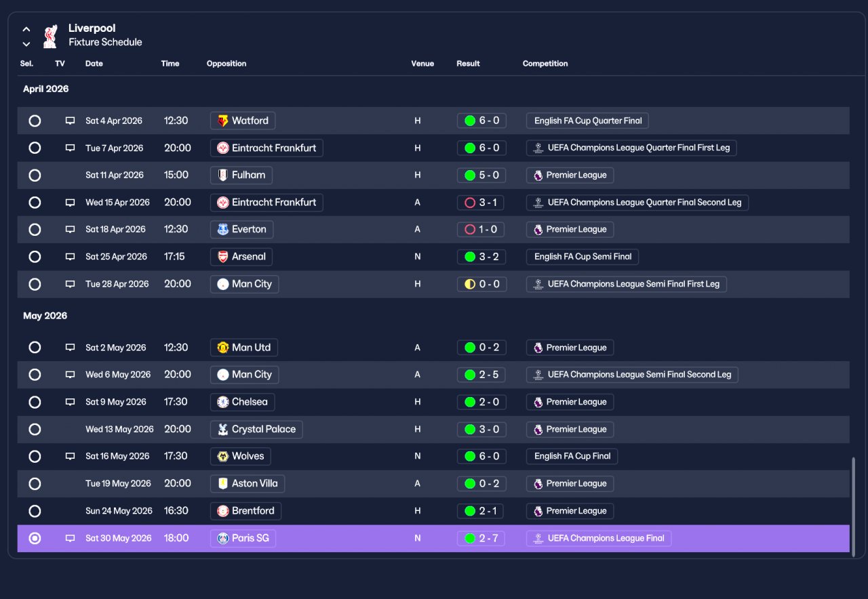Select the Paris SG fixture radio button
Image resolution: width=868 pixels, height=599 pixels.
click(35, 539)
